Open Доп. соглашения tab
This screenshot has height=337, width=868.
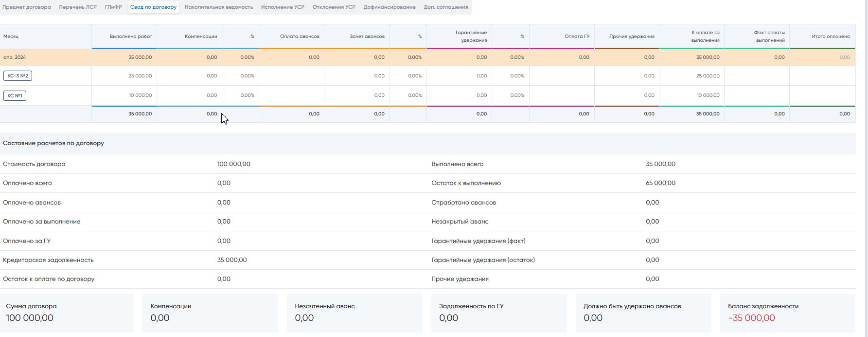click(x=446, y=7)
